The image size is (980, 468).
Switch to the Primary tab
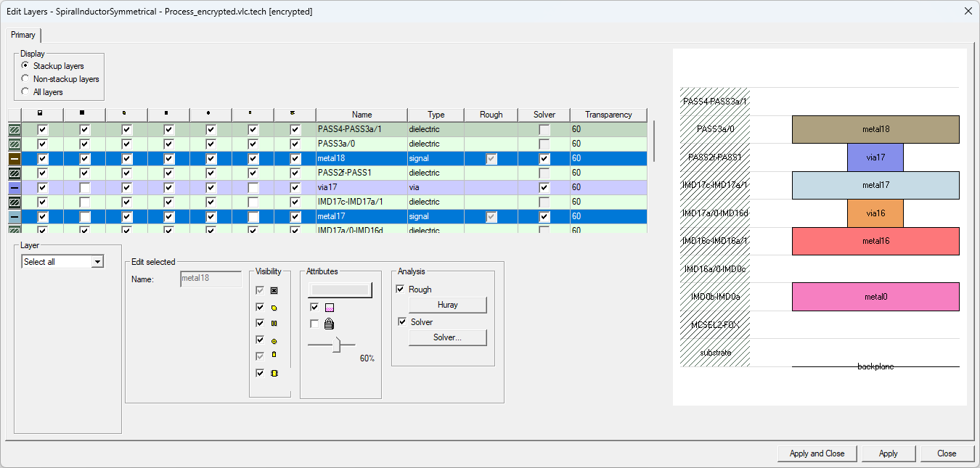24,35
